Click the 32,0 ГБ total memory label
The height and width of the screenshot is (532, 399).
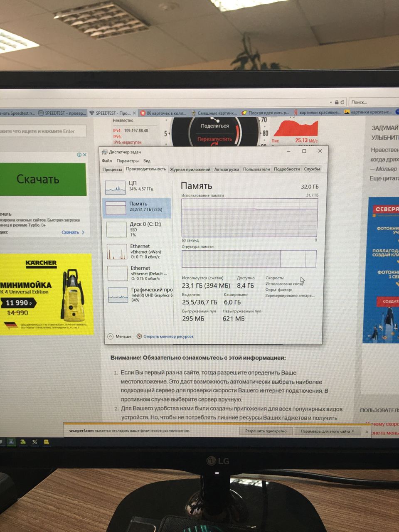pyautogui.click(x=310, y=187)
